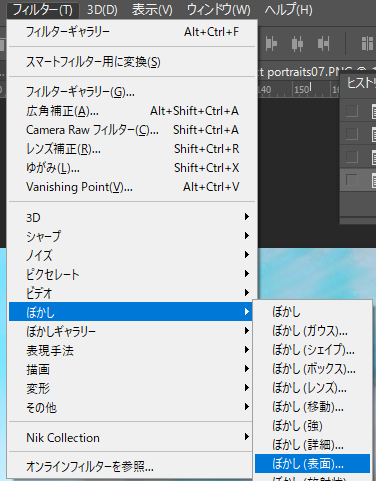This screenshot has height=481, width=376.
Task: Open the ウィンドウ(W) menu
Action: 219,10
